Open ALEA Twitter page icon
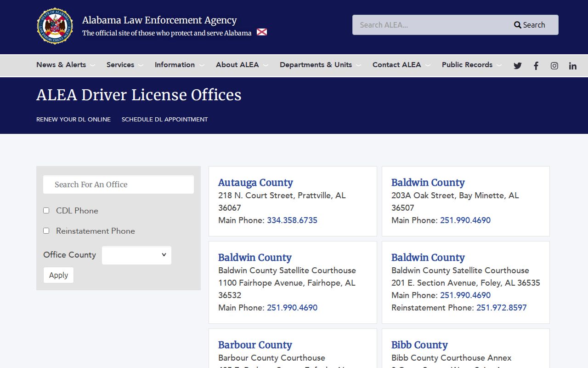Viewport: 588px width, 368px height. [518, 66]
